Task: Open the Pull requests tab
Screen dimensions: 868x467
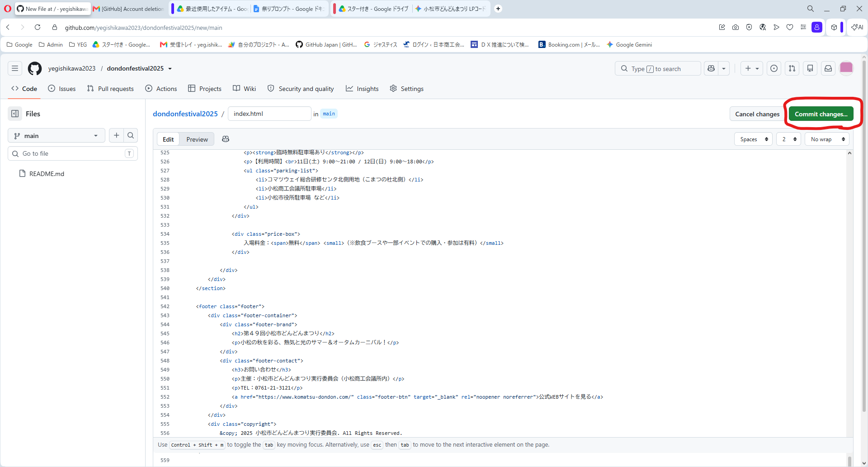Action: pyautogui.click(x=110, y=89)
